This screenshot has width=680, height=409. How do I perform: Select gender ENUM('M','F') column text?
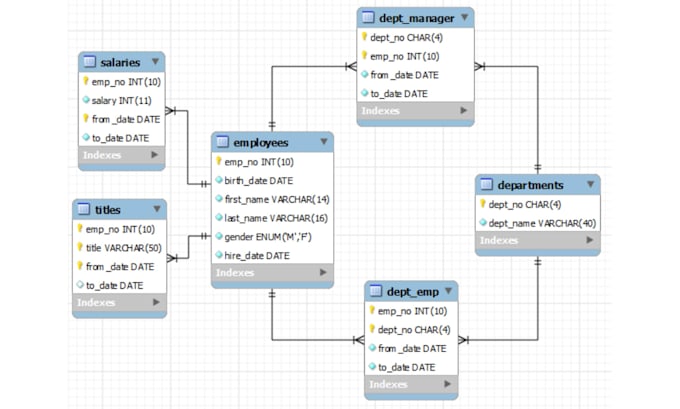268,237
